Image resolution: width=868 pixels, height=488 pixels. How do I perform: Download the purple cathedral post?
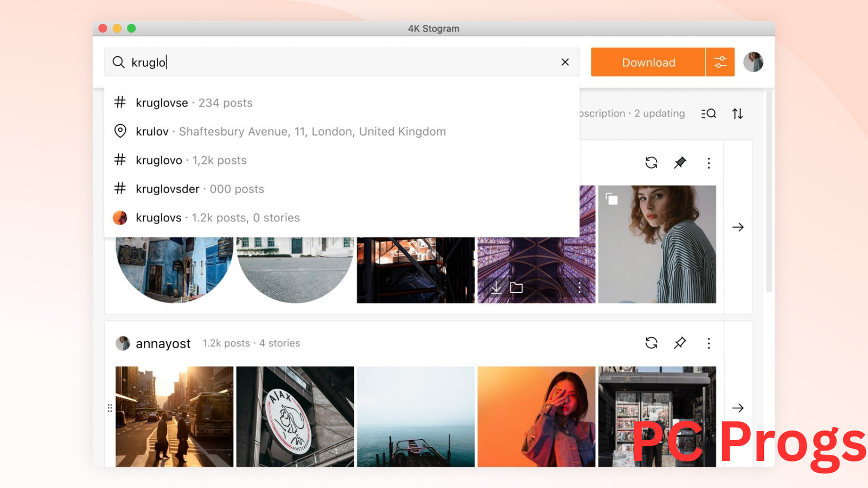pyautogui.click(x=496, y=287)
